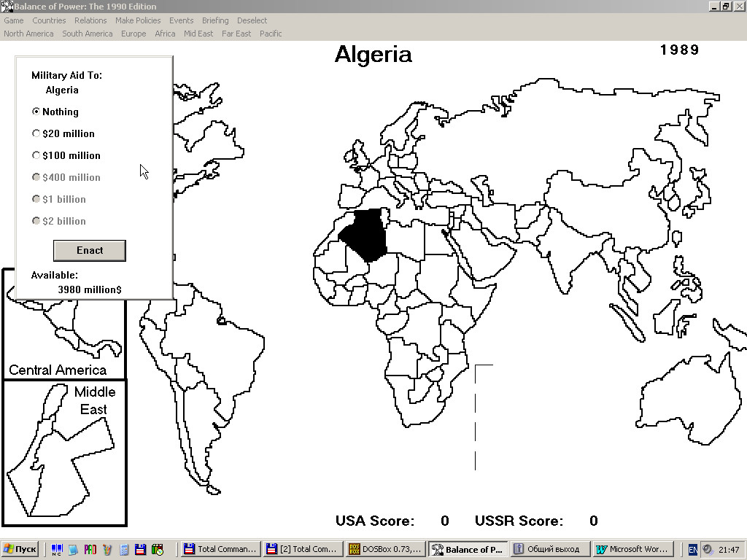Launch Norton Commander from quick launch

pyautogui.click(x=57, y=550)
